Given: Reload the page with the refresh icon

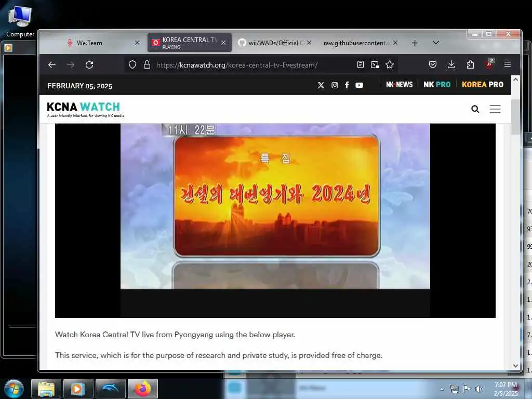Looking at the screenshot, I should 89,65.
